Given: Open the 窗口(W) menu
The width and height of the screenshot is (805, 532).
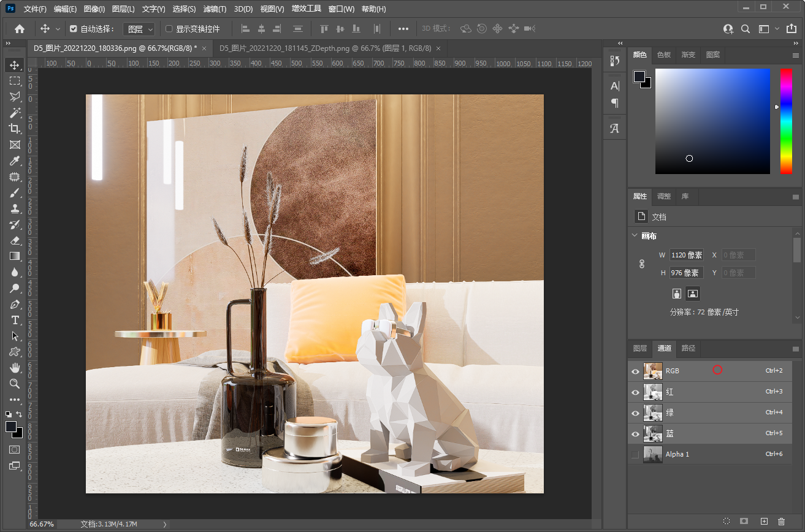Looking at the screenshot, I should [341, 9].
